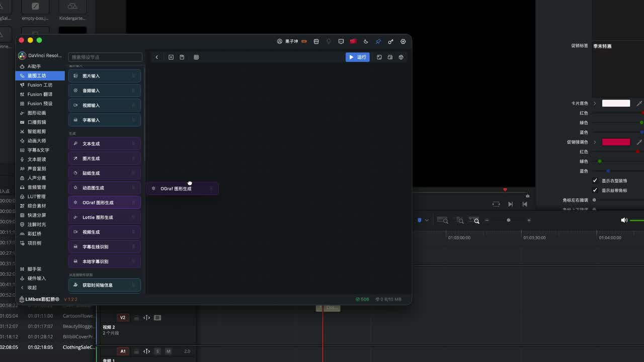This screenshot has height=362, width=644.
Task: Select the 图片生成 node preset
Action: point(105,158)
